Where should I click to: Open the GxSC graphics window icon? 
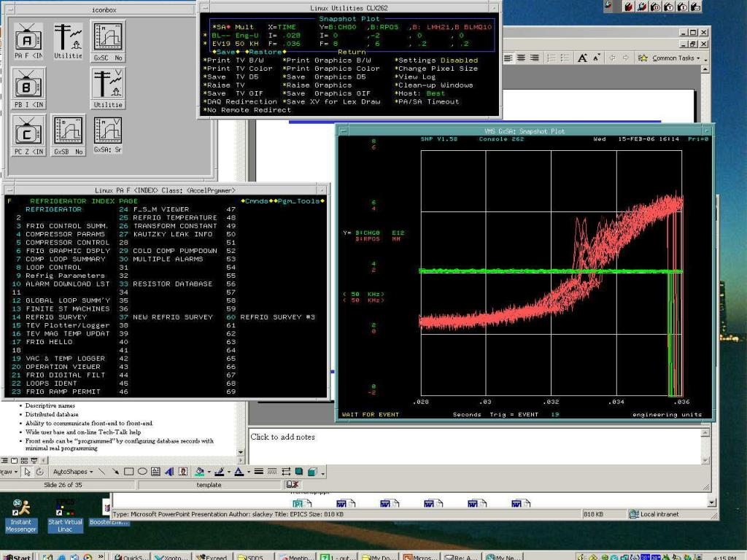108,42
